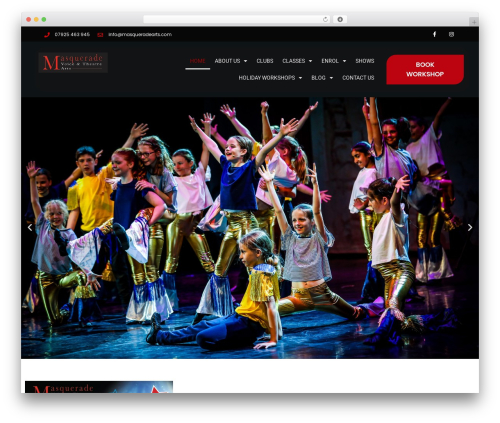Select the Home menu item
This screenshot has width=500, height=423.
(x=197, y=61)
